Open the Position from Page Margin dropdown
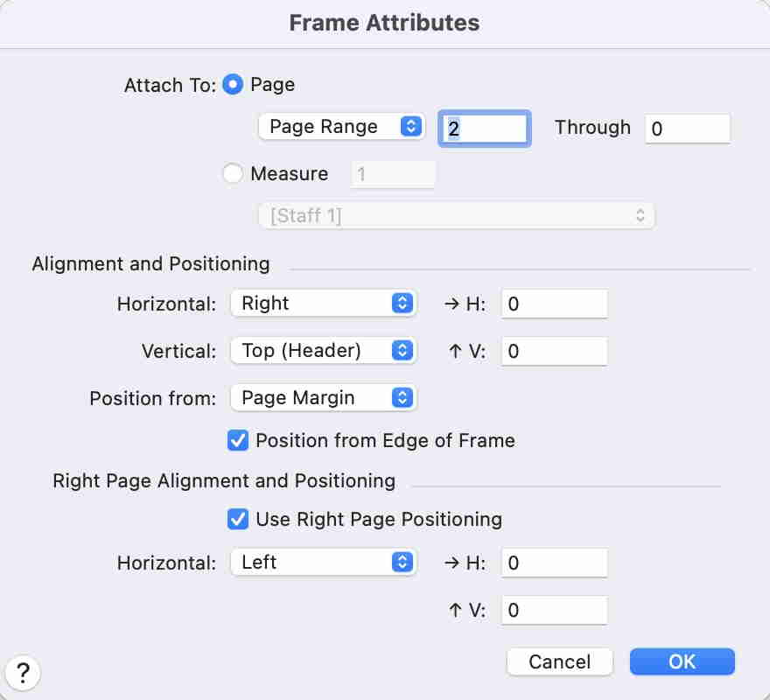Screen dimensions: 770x700 (323, 398)
